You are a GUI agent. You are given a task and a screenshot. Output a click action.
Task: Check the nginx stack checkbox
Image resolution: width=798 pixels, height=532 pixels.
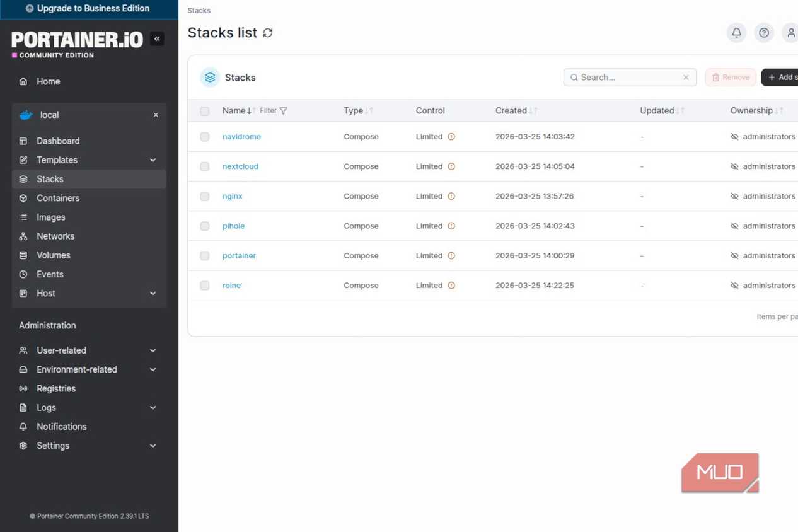tap(204, 196)
